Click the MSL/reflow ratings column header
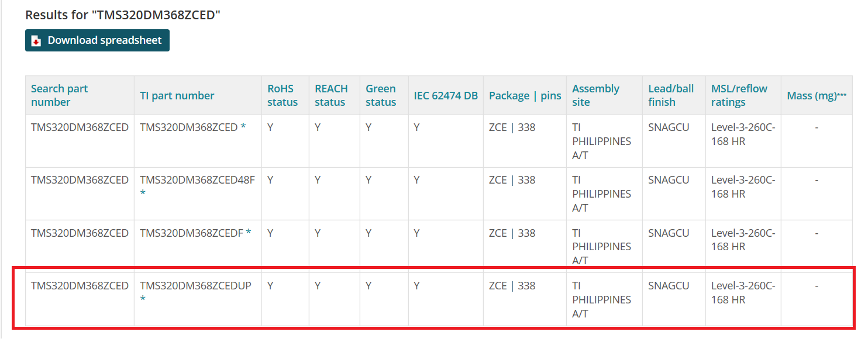Image resolution: width=868 pixels, height=342 pixels. point(739,95)
